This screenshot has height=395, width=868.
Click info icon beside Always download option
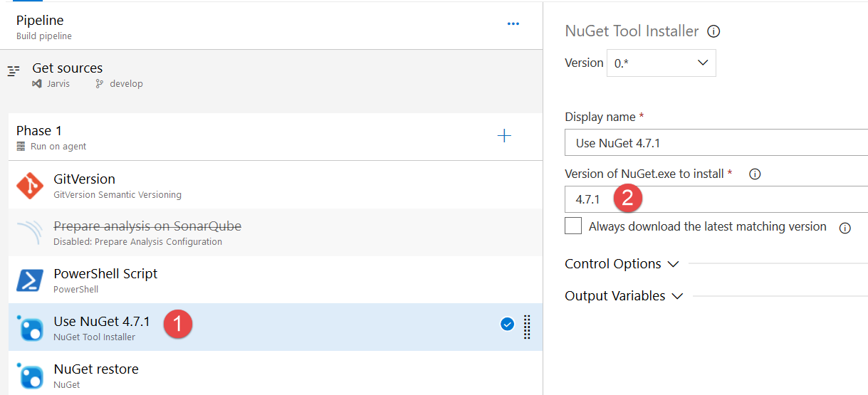pyautogui.click(x=845, y=228)
